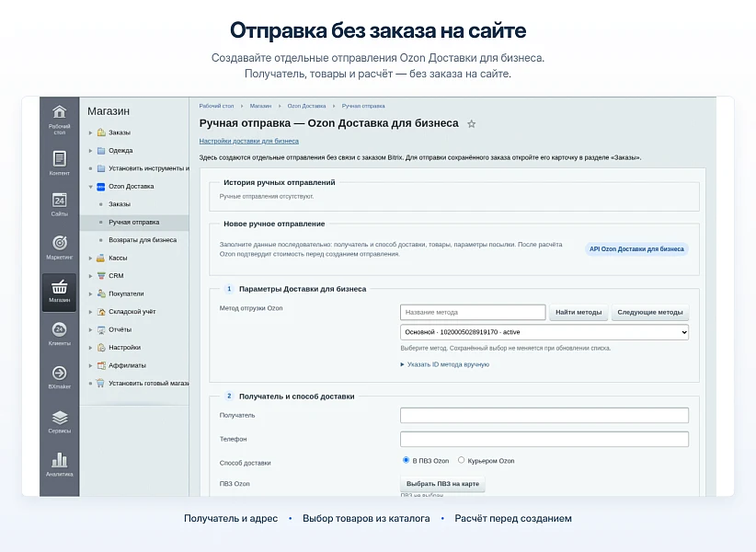The image size is (756, 552).
Task: Expand the CRM tree arrow
Action: pyautogui.click(x=91, y=276)
